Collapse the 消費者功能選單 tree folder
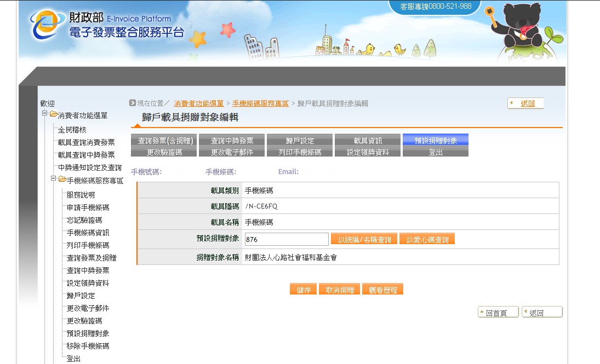This screenshot has width=600, height=364. (x=45, y=114)
